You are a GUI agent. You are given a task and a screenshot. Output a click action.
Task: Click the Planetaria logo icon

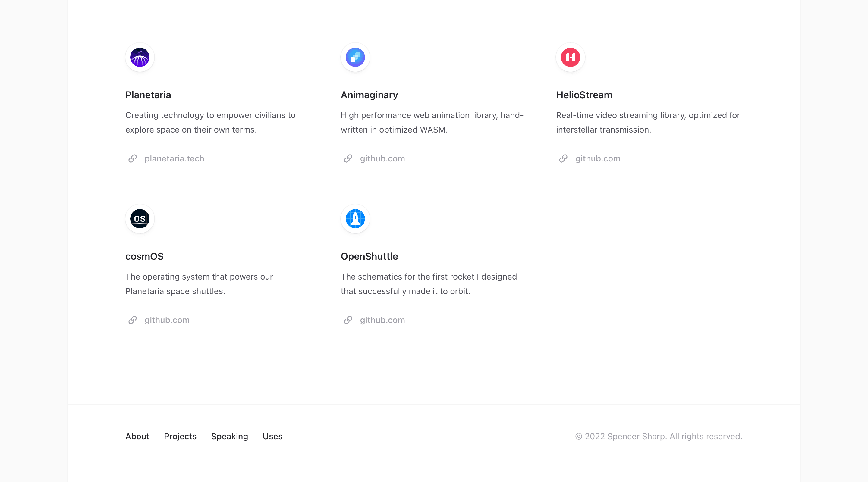[x=140, y=57]
